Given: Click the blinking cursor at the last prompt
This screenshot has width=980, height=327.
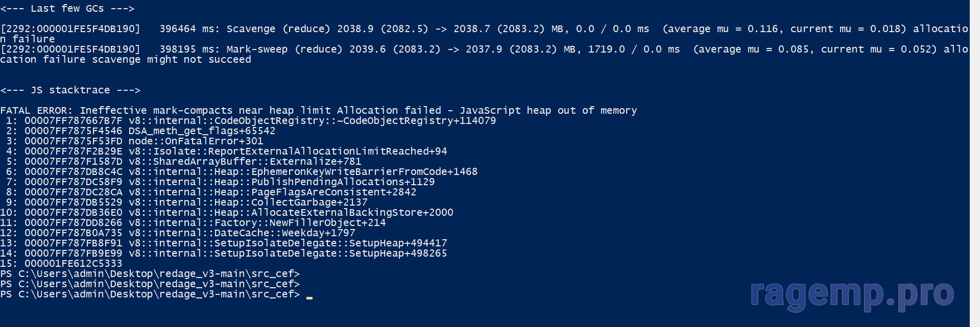Looking at the screenshot, I should coord(309,297).
